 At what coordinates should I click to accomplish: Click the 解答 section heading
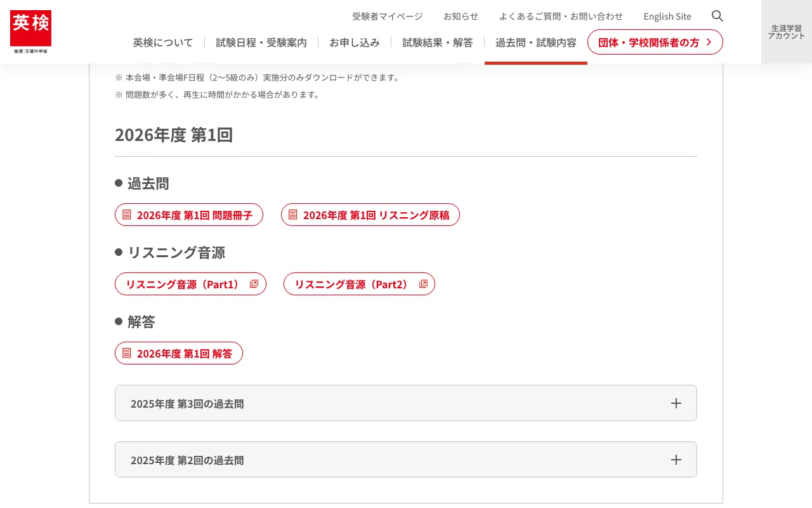pos(141,321)
